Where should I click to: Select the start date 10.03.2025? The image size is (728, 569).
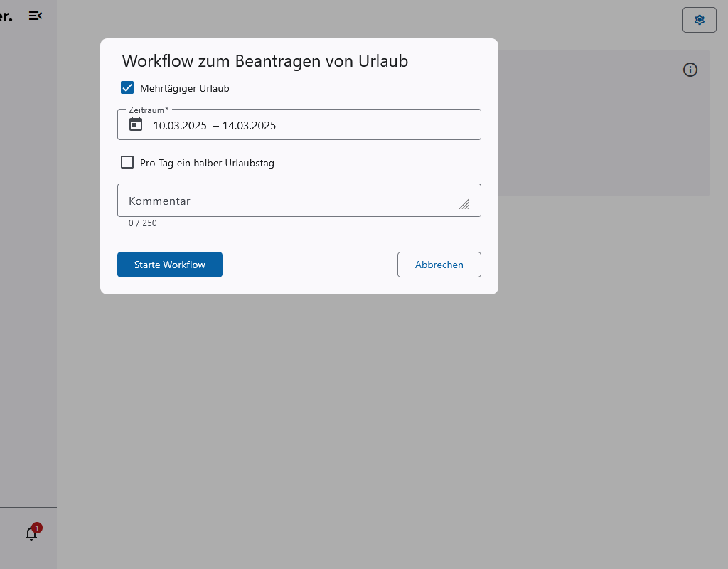pyautogui.click(x=180, y=126)
